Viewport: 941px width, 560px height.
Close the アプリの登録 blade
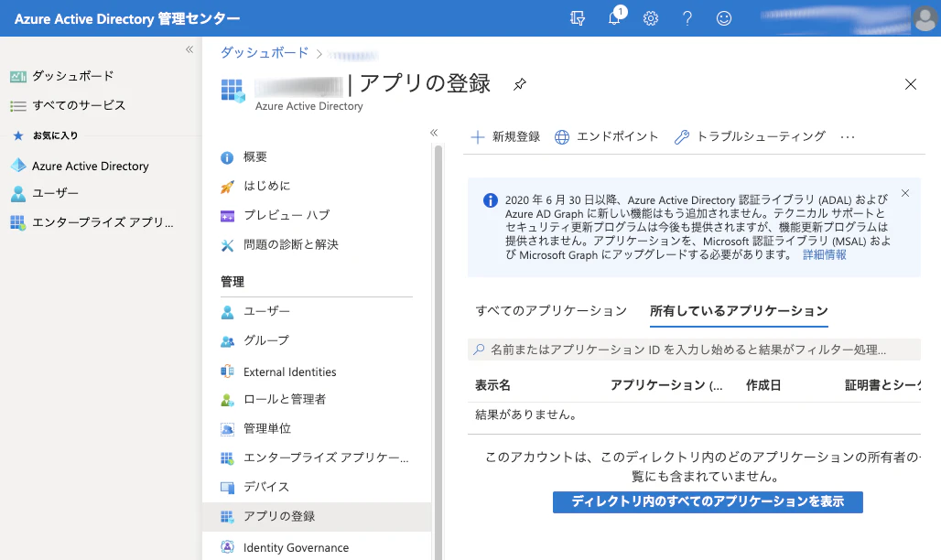[911, 84]
